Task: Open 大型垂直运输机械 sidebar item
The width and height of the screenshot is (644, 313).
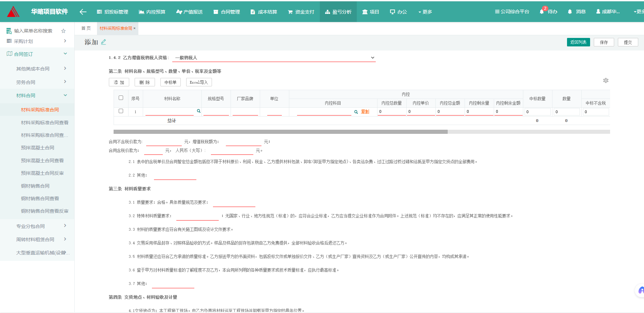Action: (x=37, y=253)
